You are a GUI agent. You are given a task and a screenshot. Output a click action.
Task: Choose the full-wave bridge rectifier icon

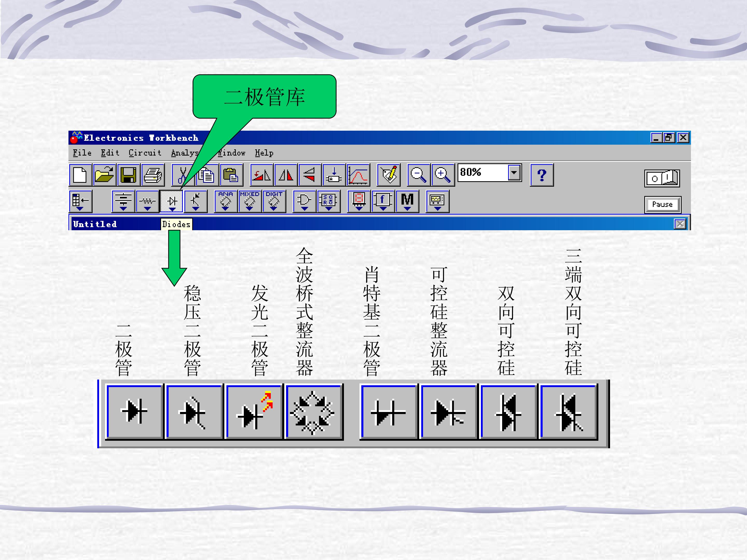click(x=314, y=411)
